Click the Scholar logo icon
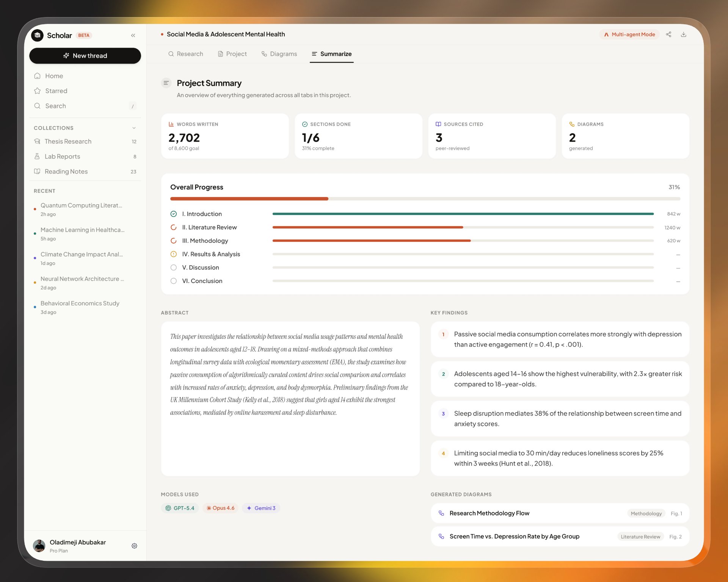This screenshot has height=582, width=728. tap(37, 35)
